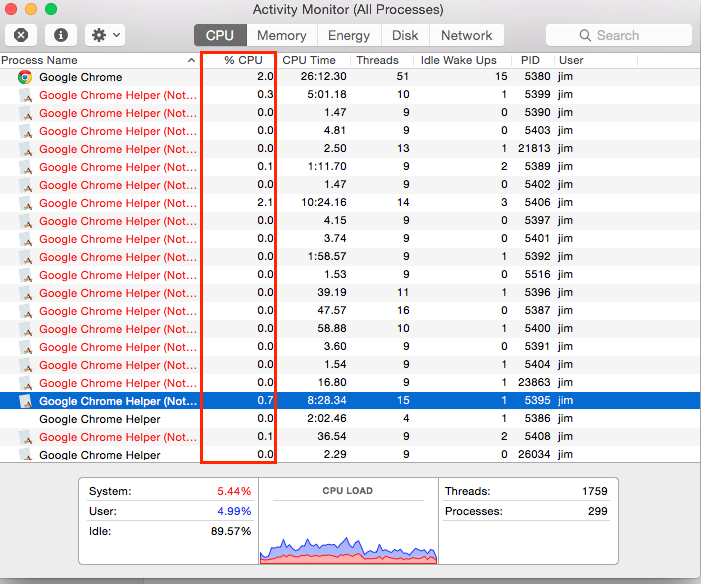Image resolution: width=701 pixels, height=584 pixels.
Task: Select helper process with PID 5401
Action: coord(350,239)
